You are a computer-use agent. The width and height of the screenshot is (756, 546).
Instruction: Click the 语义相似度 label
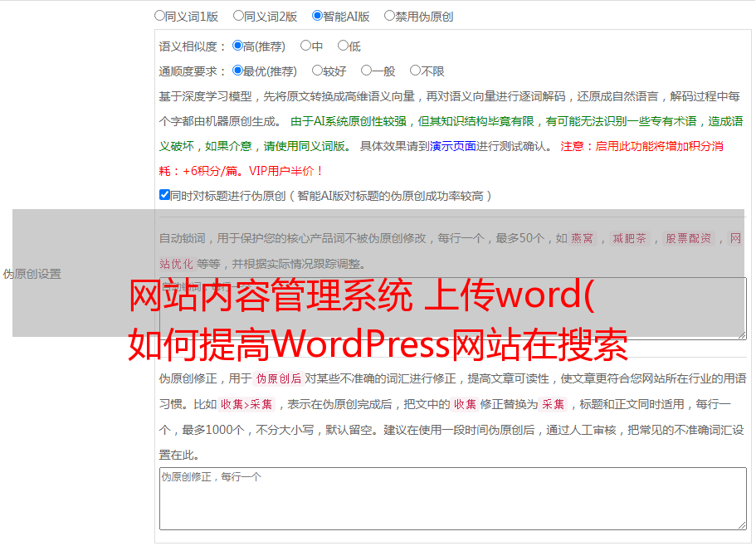coord(193,46)
